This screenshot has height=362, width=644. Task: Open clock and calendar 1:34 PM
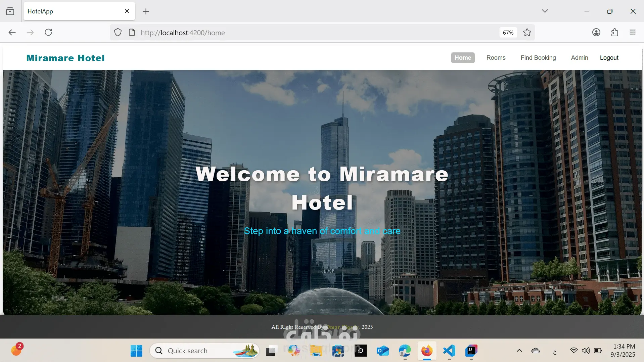click(x=624, y=351)
